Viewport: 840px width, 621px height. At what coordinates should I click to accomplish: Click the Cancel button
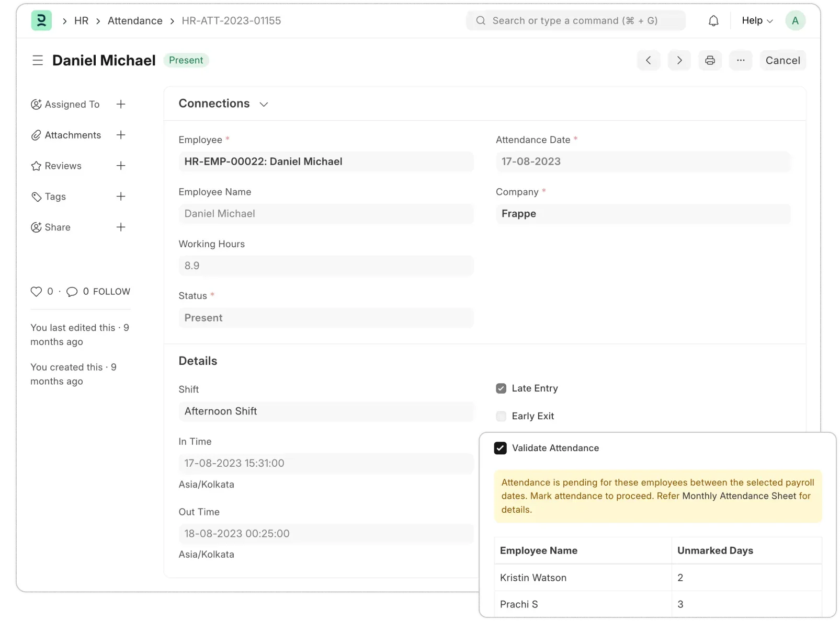[x=782, y=60]
